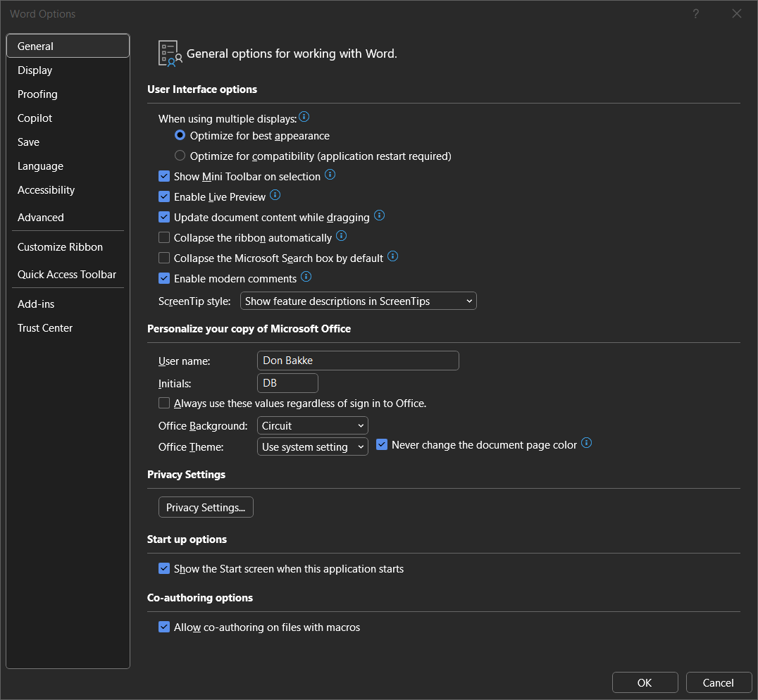Click info icon next to modern comments
758x700 pixels.
pyautogui.click(x=306, y=277)
